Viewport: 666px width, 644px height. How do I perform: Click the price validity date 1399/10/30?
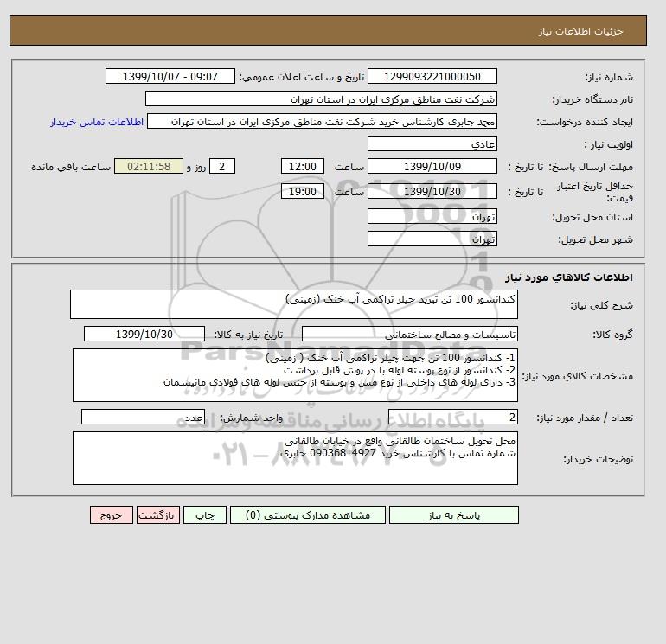coord(432,191)
